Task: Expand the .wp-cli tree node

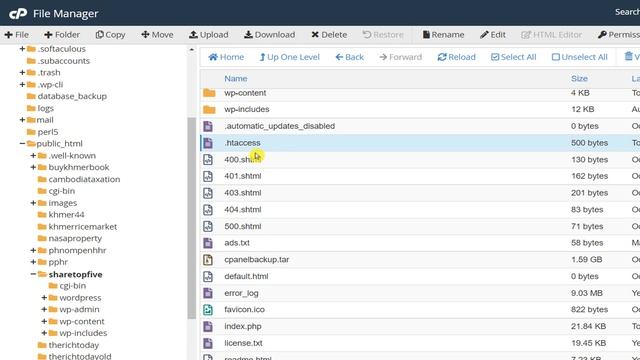Action: 22,84
